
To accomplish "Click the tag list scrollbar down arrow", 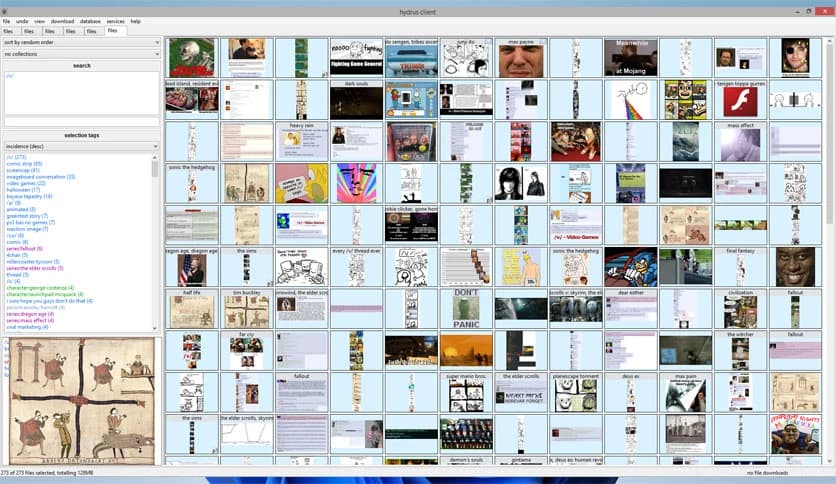I will click(x=155, y=328).
